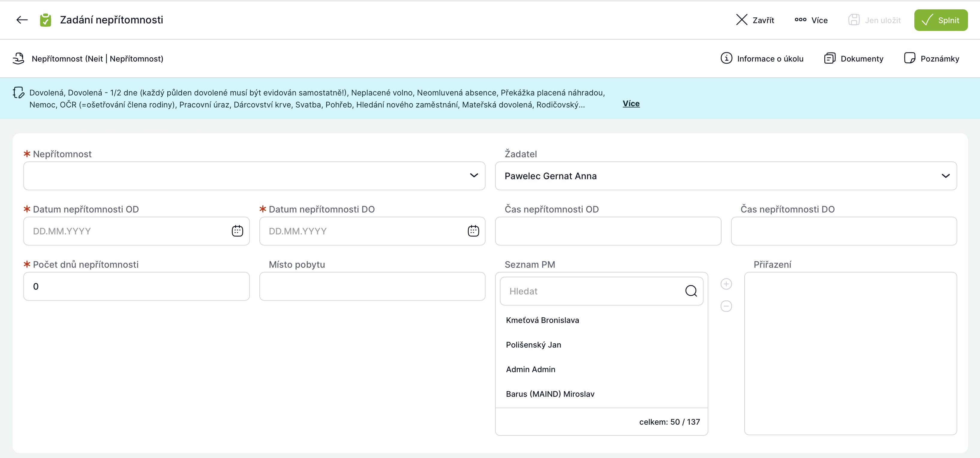Click the green Splnit button

(x=940, y=20)
